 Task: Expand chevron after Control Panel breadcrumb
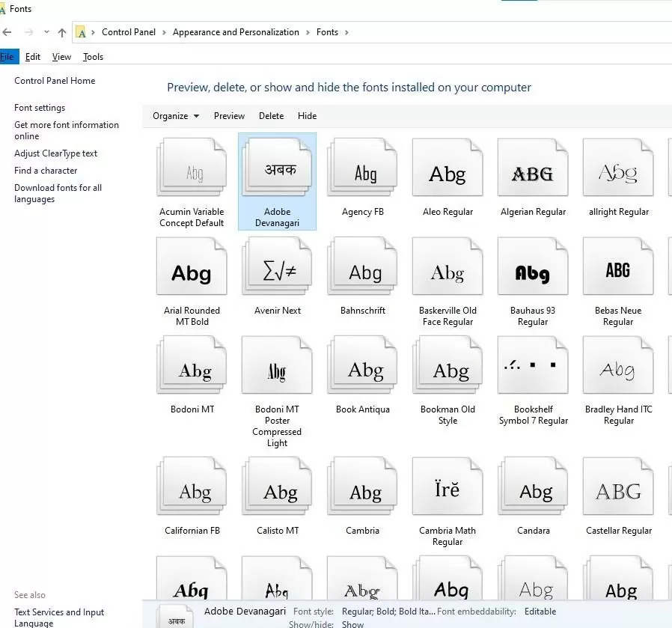coord(164,33)
